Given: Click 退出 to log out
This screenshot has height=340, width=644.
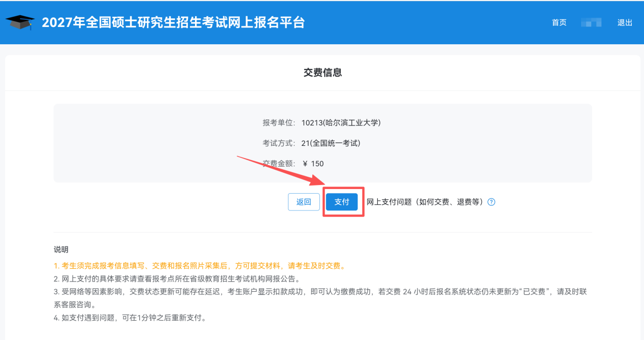Looking at the screenshot, I should (x=625, y=22).
